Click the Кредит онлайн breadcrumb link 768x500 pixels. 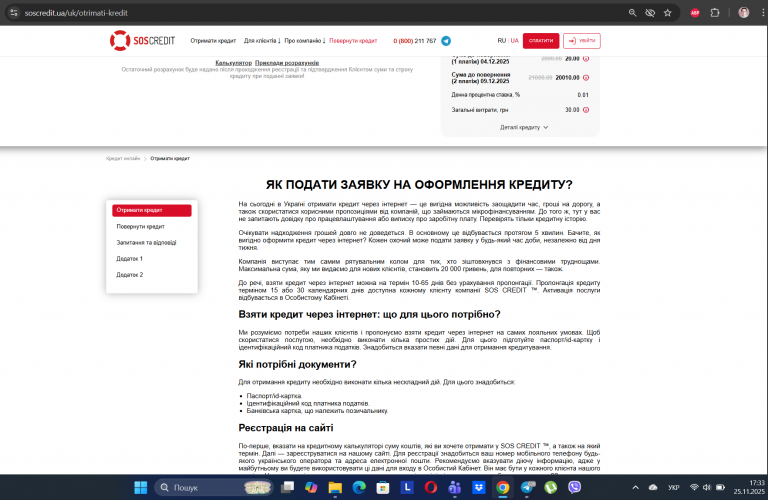123,158
